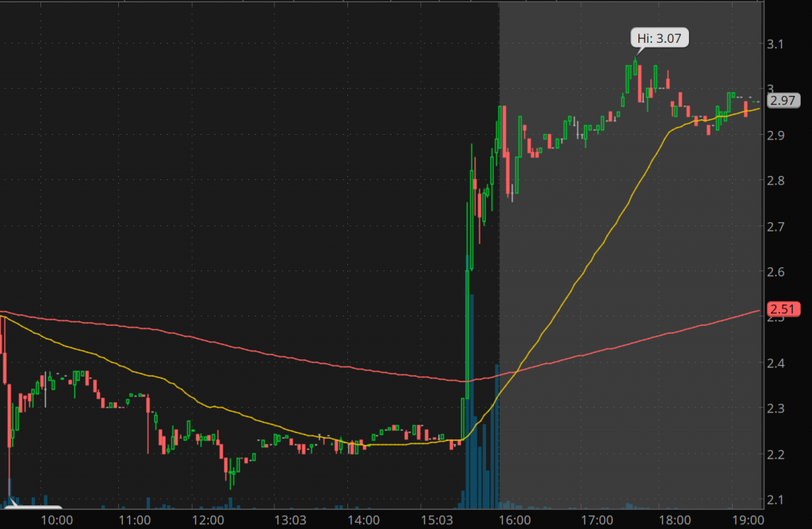The height and width of the screenshot is (529, 812).
Task: Click the 3.1 price axis label
Action: tap(778, 44)
